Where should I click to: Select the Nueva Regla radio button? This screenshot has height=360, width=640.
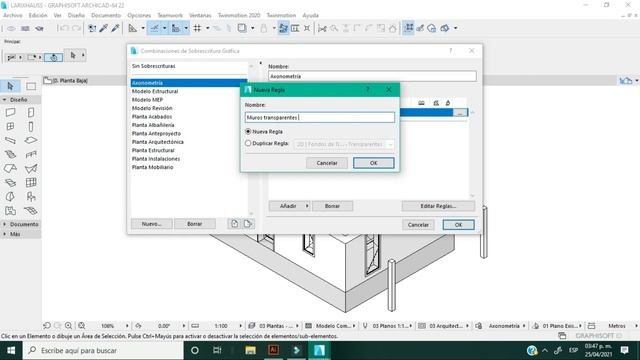pos(248,131)
